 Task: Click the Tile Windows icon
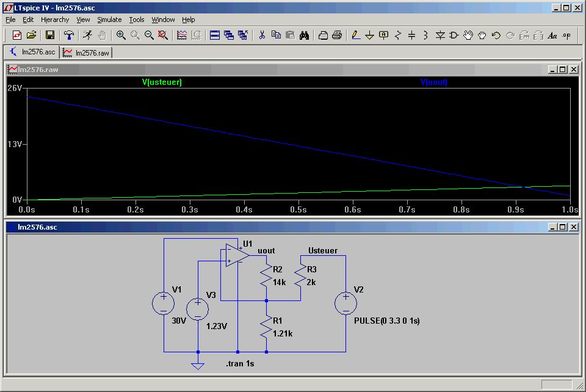click(214, 35)
